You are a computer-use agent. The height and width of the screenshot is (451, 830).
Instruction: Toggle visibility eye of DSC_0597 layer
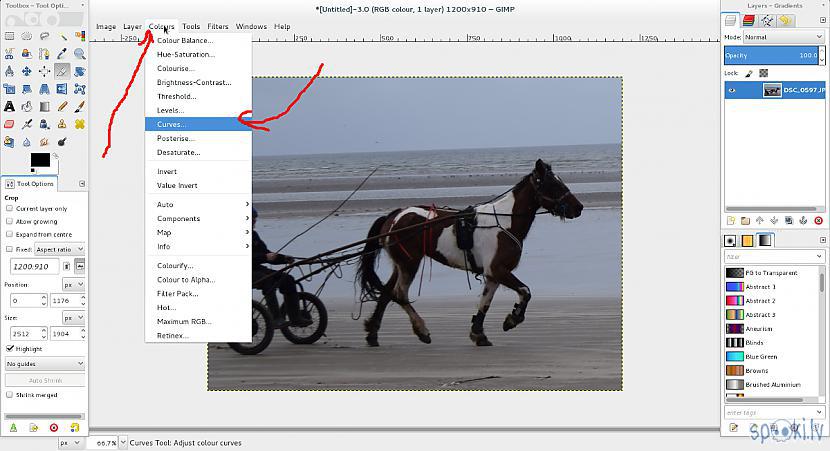(732, 90)
